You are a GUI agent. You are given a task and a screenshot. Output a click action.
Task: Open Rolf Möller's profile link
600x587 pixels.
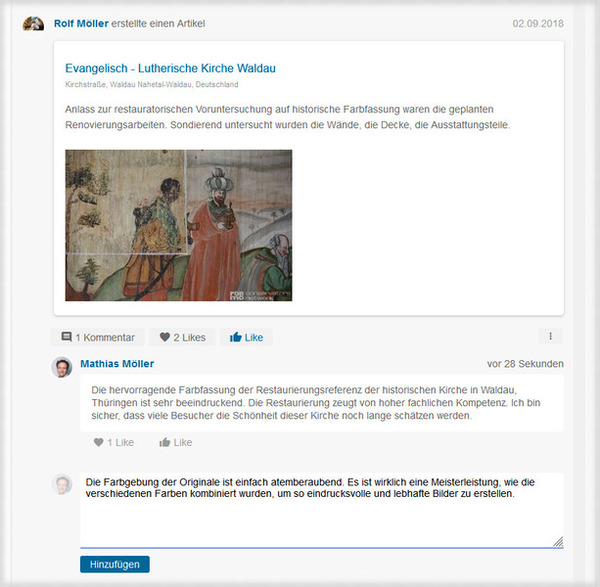(x=81, y=24)
